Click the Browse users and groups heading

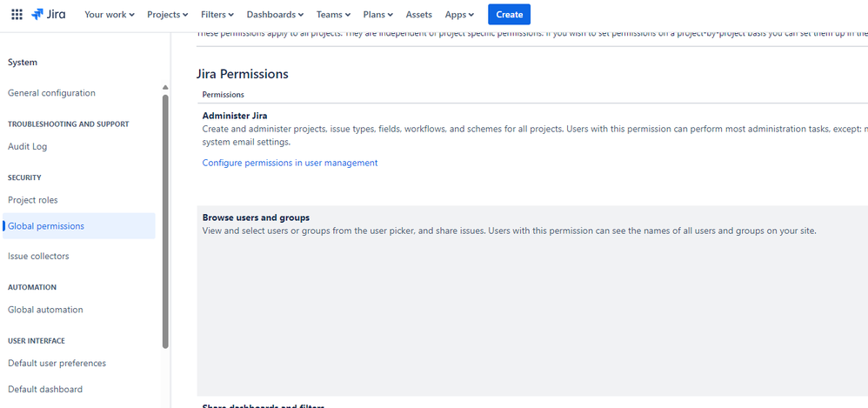[256, 217]
